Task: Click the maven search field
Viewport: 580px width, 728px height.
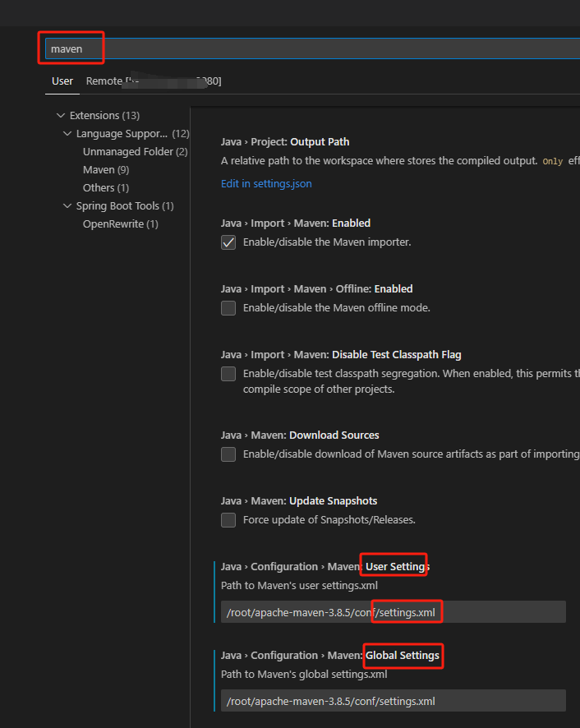Action: [71, 48]
